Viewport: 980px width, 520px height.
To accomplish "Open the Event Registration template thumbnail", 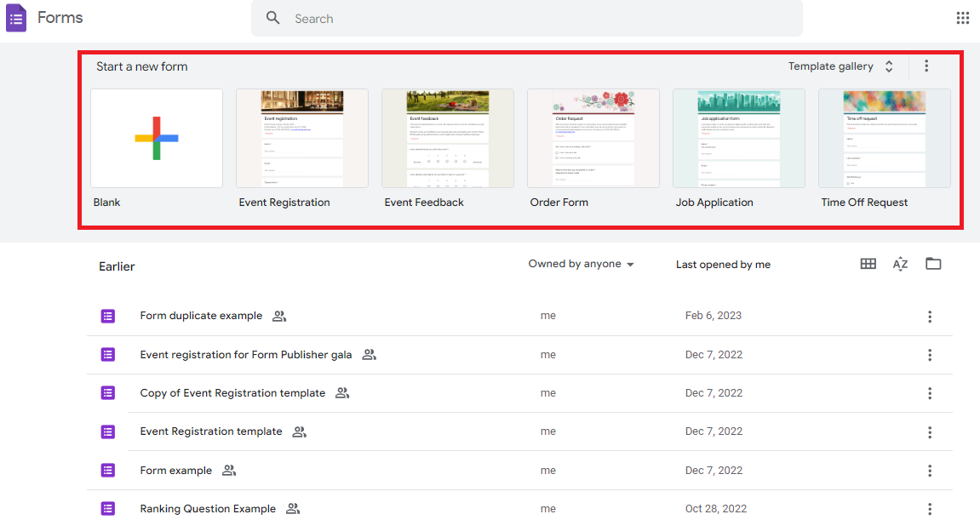I will [x=302, y=138].
